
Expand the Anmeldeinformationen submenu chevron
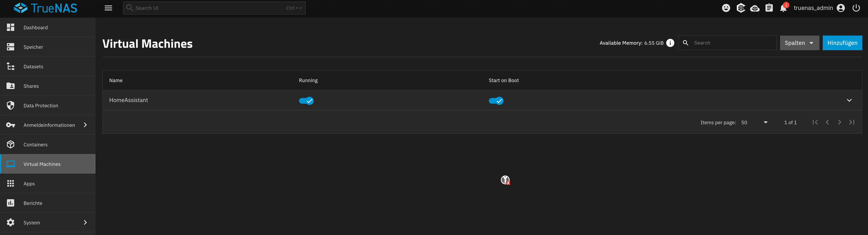pyautogui.click(x=85, y=125)
